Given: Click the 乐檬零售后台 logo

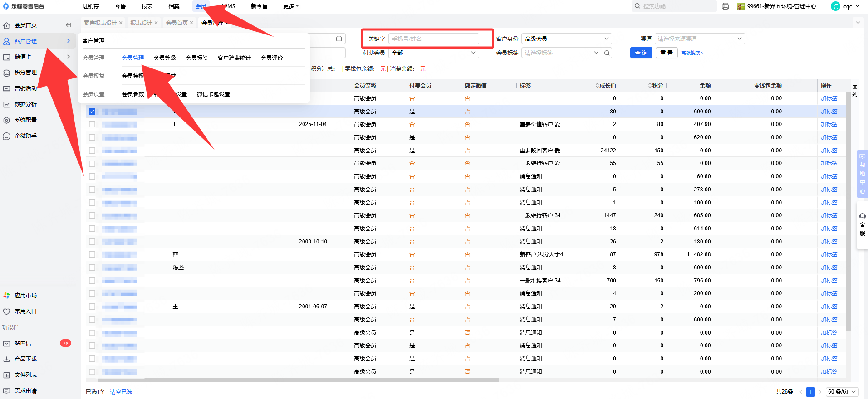Looking at the screenshot, I should (x=24, y=6).
